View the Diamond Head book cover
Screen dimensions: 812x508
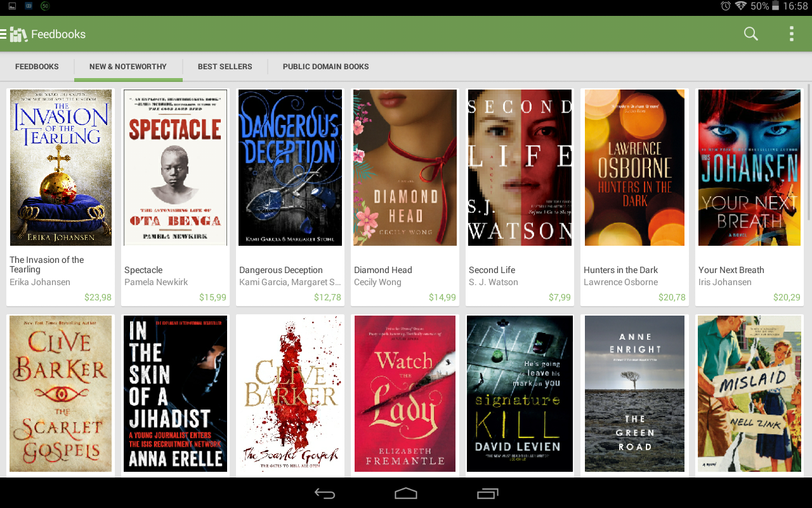(405, 168)
